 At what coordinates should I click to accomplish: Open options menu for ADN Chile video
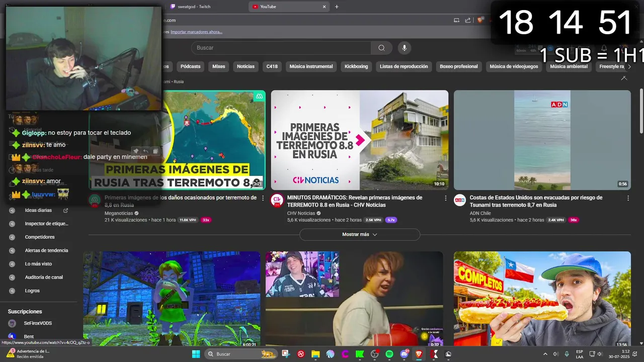click(628, 198)
